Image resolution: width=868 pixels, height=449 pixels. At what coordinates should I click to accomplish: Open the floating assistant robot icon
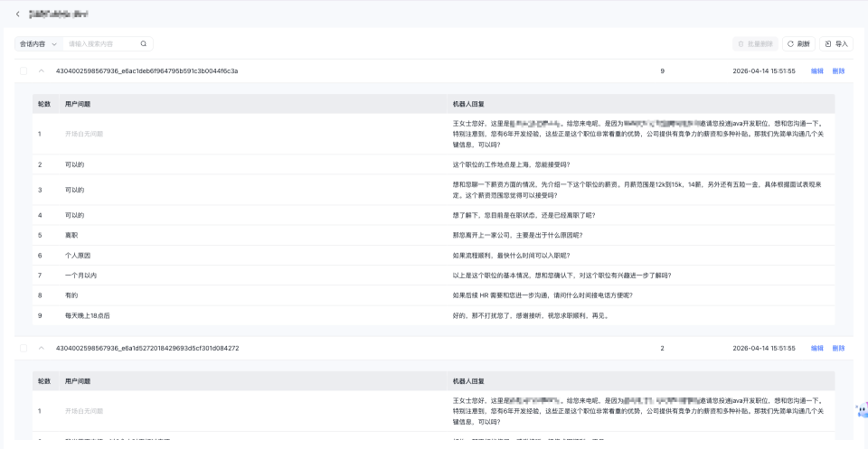(x=862, y=410)
